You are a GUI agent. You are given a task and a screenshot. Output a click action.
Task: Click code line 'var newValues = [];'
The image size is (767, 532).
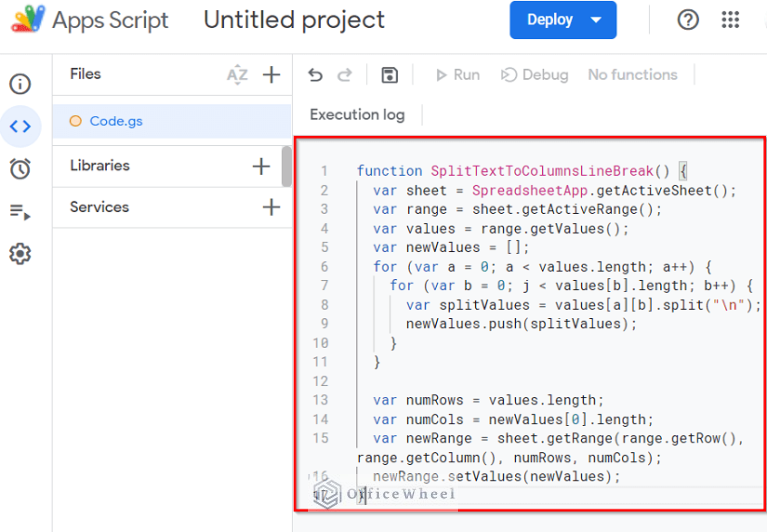pos(451,247)
